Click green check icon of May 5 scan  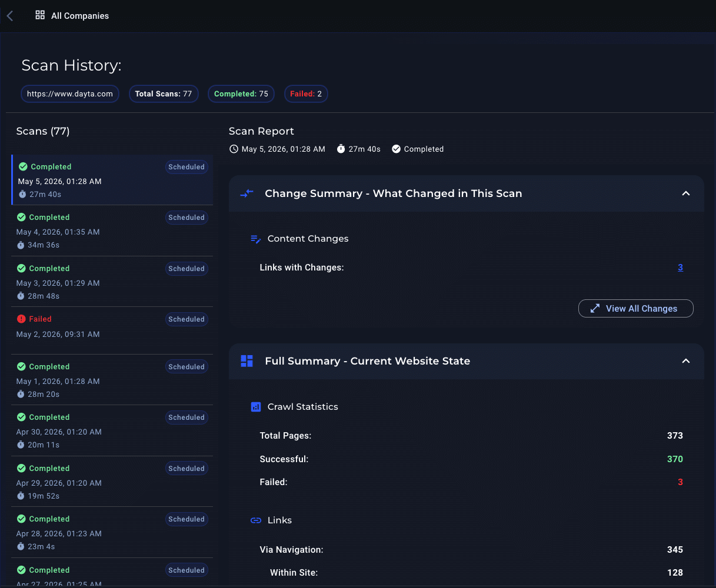(x=23, y=166)
